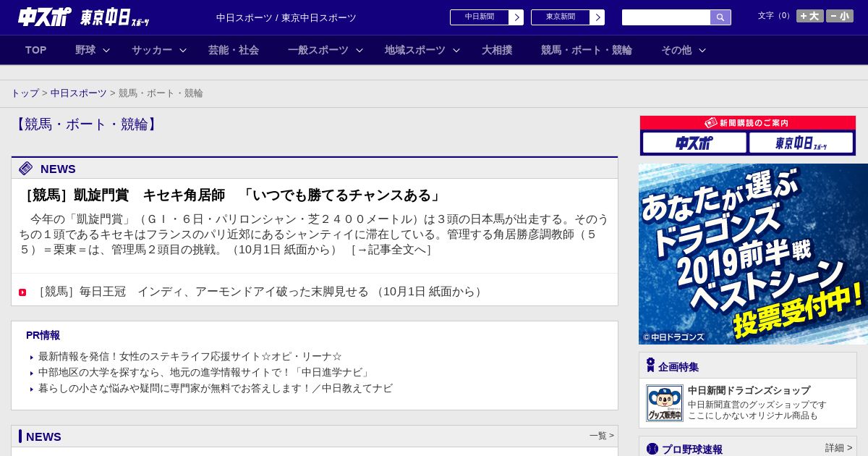Viewport: 868px width, 456px height.
Task: Click red bullet icon beside 毎日王冠 article
Action: (22, 292)
